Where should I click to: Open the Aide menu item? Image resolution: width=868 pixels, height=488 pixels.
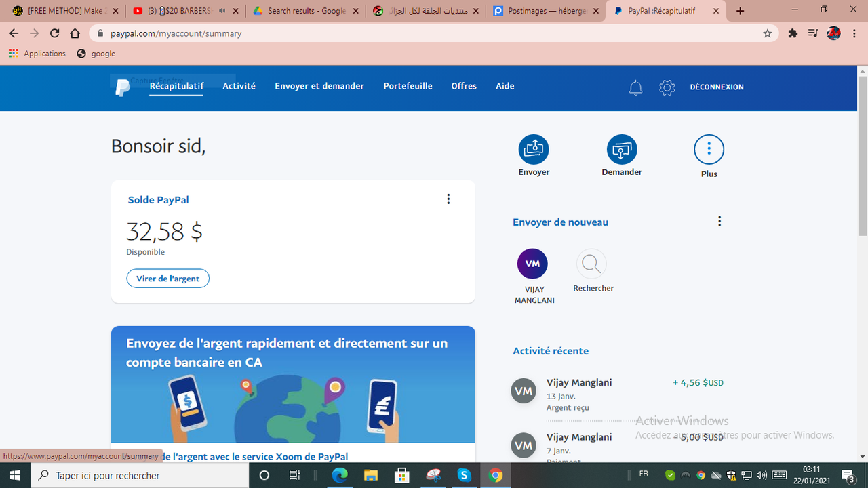pyautogui.click(x=505, y=86)
